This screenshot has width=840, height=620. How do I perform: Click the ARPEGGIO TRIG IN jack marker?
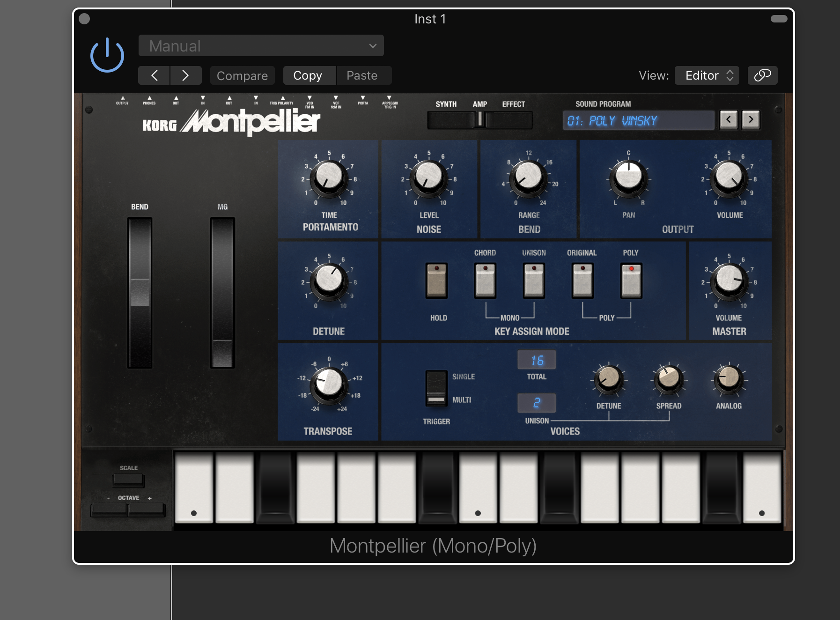pyautogui.click(x=390, y=103)
